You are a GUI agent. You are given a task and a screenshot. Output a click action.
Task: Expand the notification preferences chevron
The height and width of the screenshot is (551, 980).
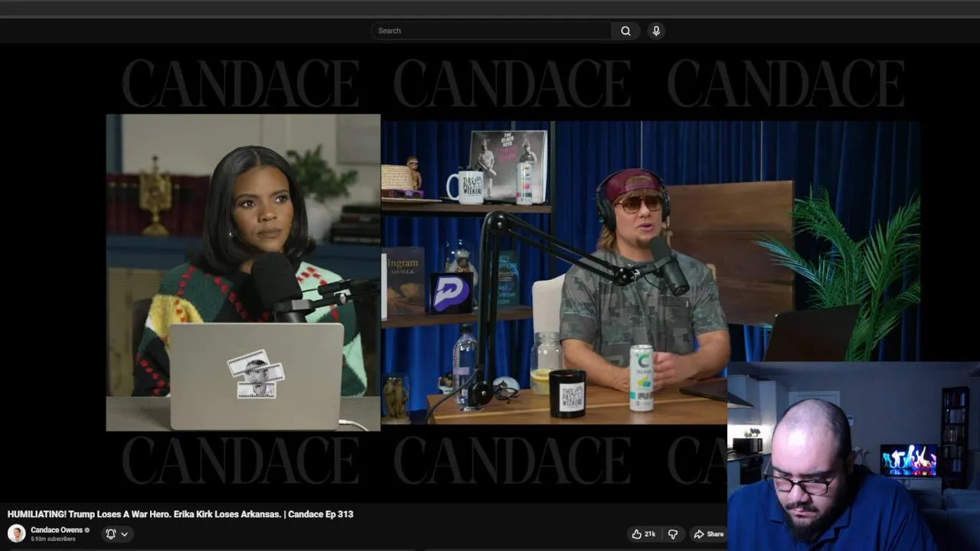click(x=124, y=534)
